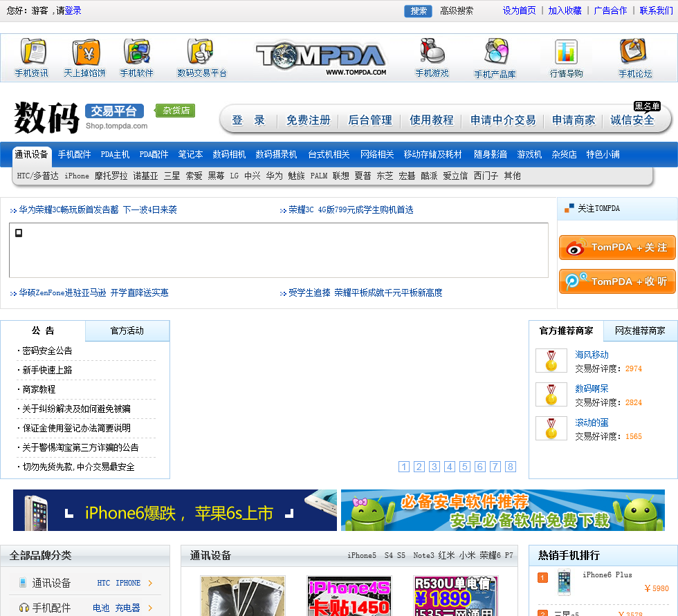Click 充电器 link under 手机配件
The image size is (678, 616).
[x=127, y=608]
